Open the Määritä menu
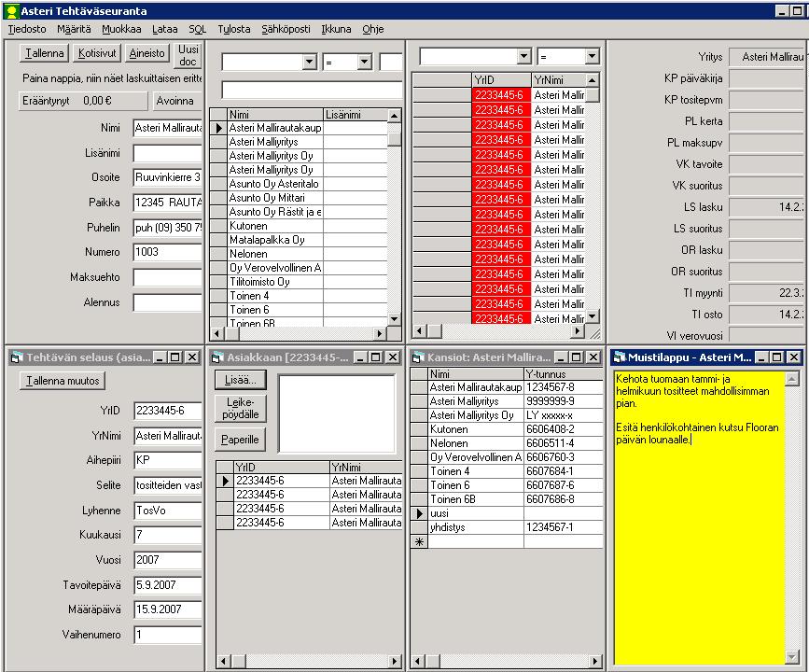The image size is (809, 672). click(74, 29)
